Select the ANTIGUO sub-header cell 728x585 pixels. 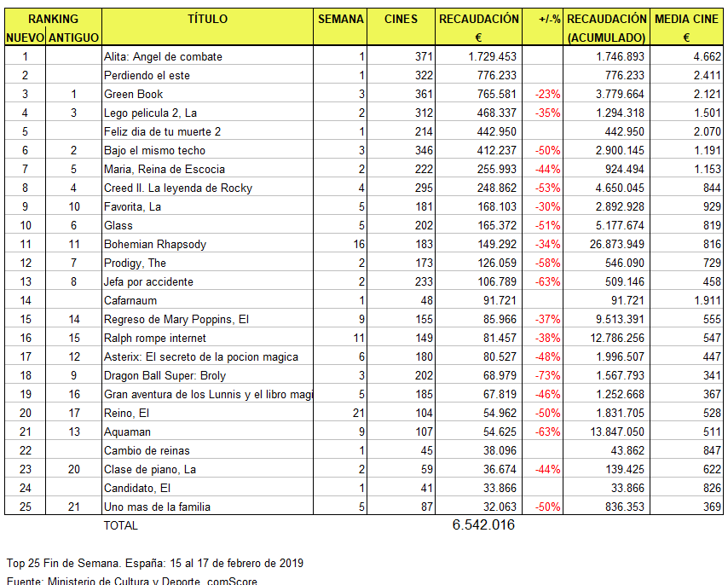[73, 38]
